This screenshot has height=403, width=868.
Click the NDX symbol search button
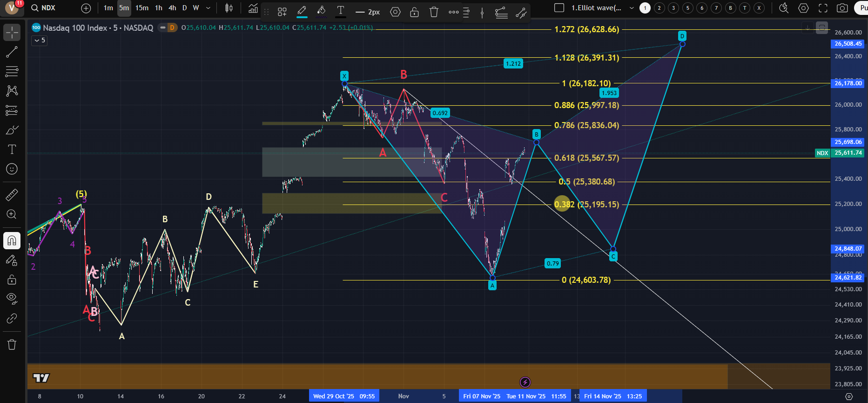coord(43,8)
